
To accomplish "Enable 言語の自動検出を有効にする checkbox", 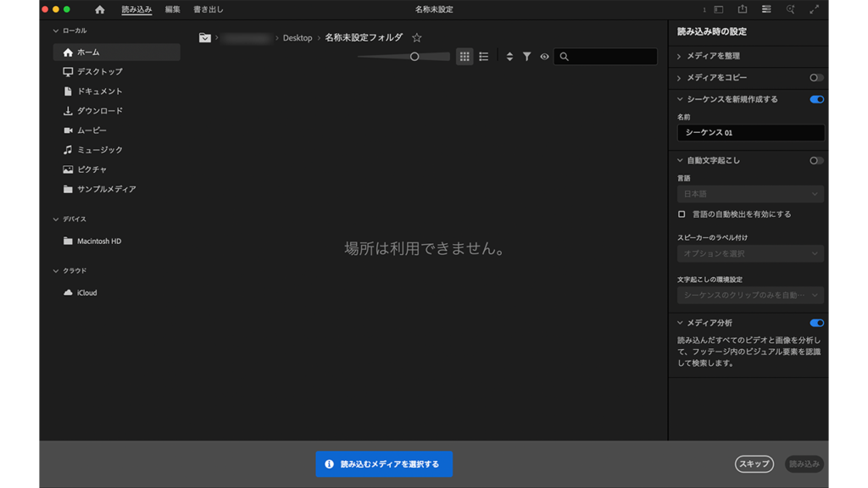I will point(682,214).
